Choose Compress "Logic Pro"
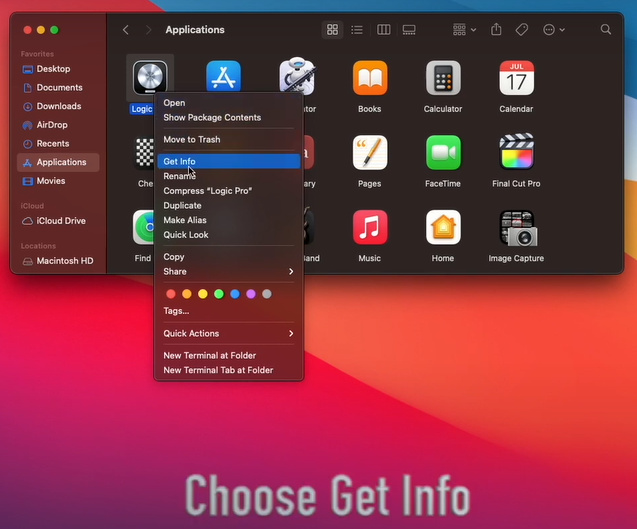Image resolution: width=637 pixels, height=529 pixels. (229, 191)
